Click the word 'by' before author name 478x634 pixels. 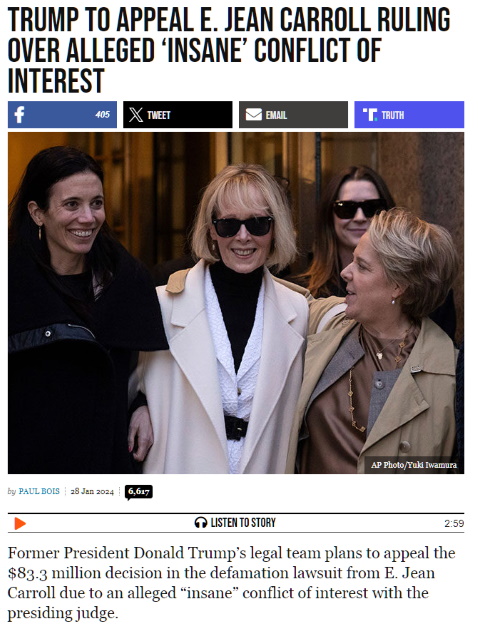(x=12, y=491)
